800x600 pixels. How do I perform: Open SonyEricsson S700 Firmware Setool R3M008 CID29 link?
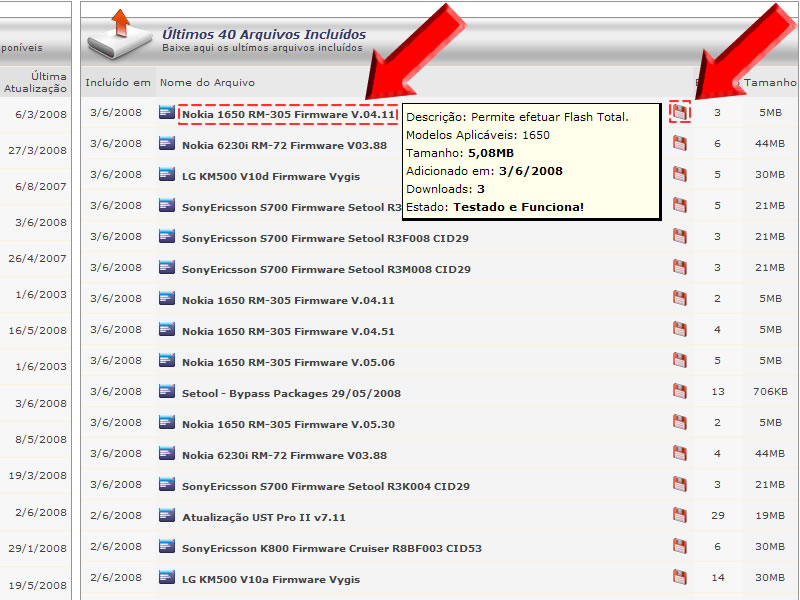tap(327, 269)
